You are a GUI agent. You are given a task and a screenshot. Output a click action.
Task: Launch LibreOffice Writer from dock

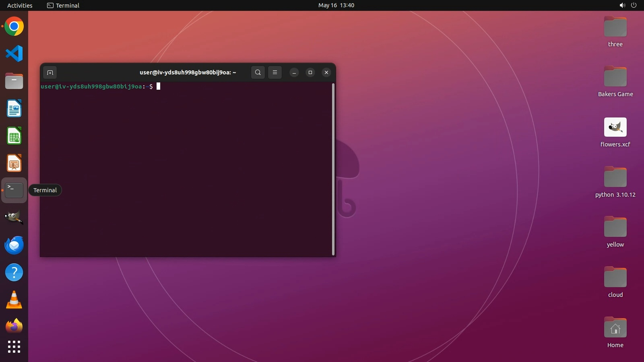click(14, 109)
